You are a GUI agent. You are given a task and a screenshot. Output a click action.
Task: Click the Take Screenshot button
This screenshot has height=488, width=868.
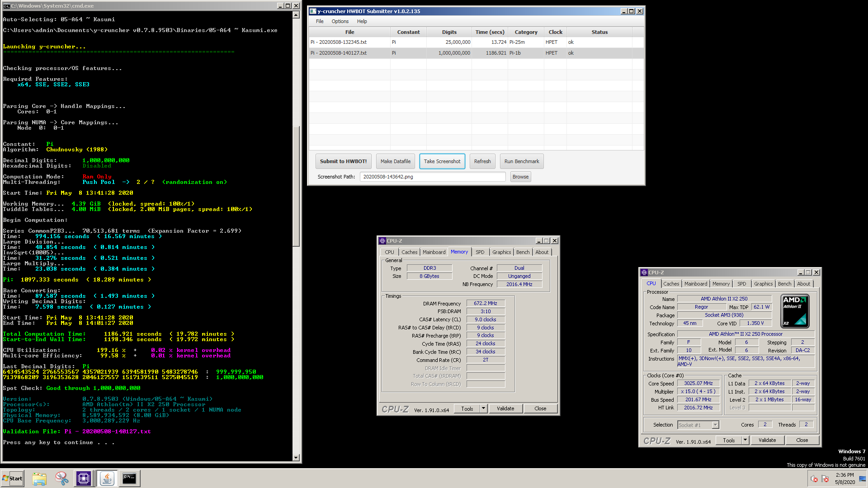pos(442,161)
